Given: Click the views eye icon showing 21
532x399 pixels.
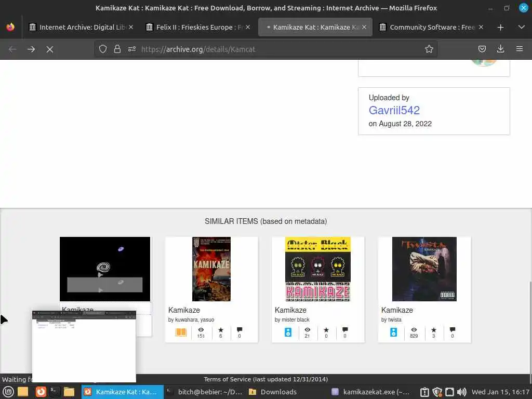Looking at the screenshot, I should 308,329.
